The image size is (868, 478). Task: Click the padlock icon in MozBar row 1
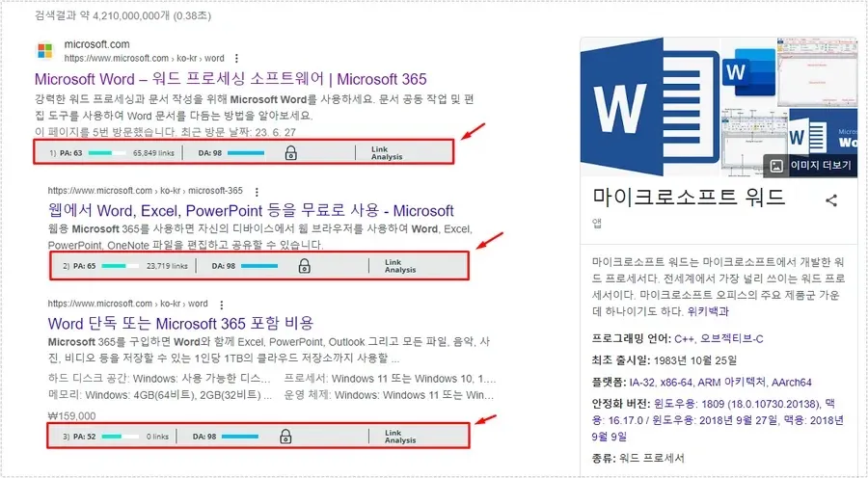tap(290, 153)
